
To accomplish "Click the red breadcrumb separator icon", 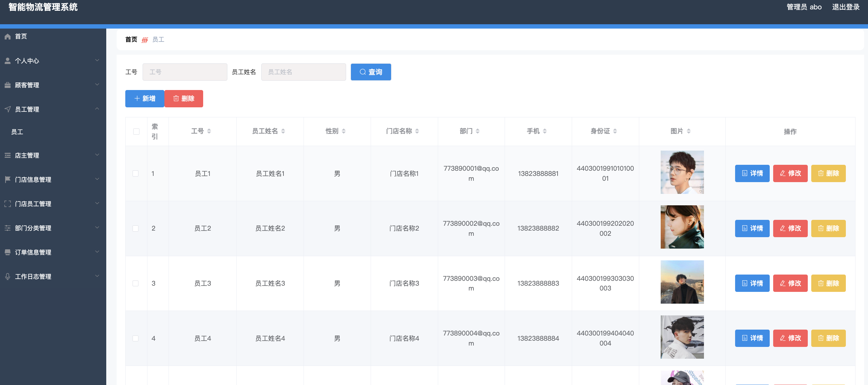I will click(145, 40).
